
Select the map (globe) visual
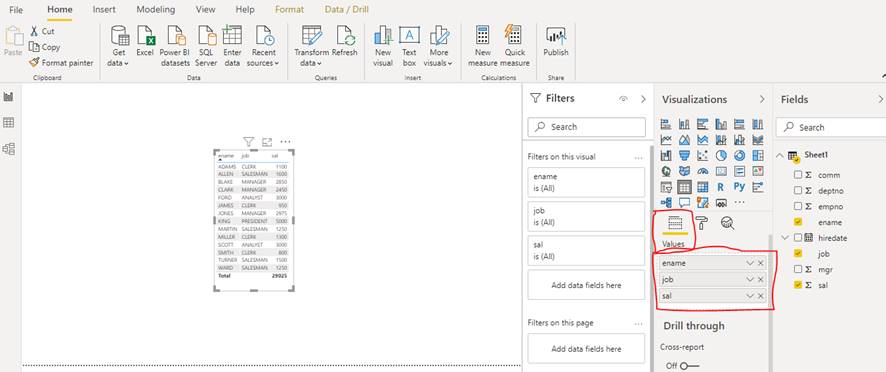666,171
